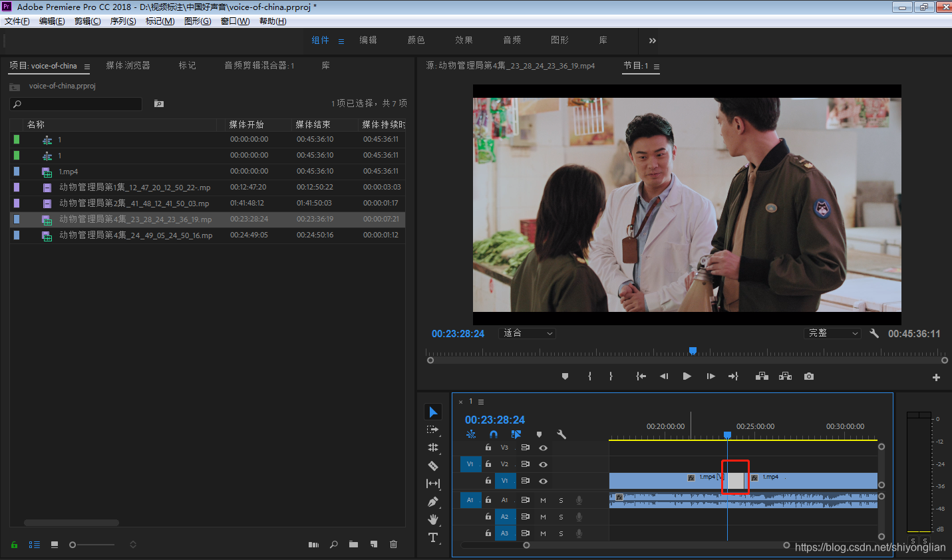The image size is (952, 560).
Task: Add a marker in timeline header
Action: click(x=539, y=434)
